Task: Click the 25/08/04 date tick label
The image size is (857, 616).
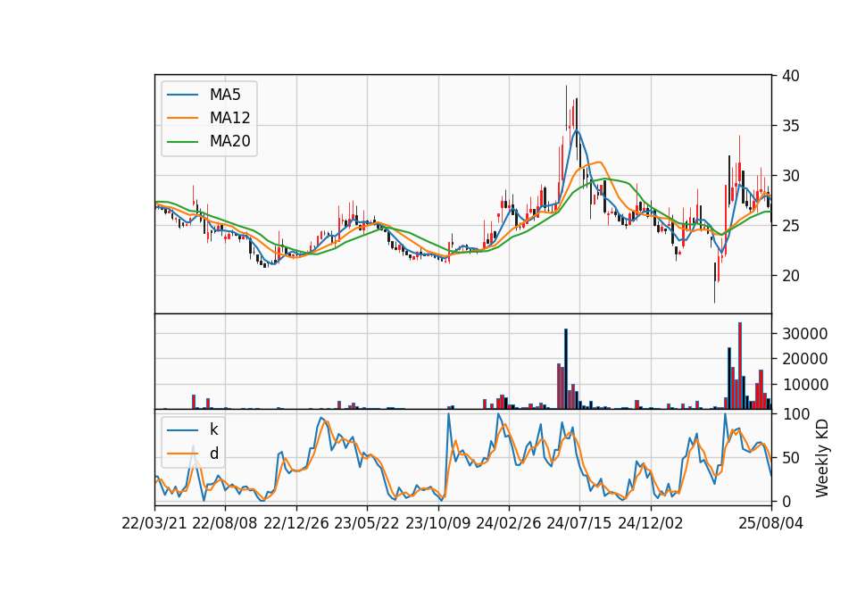Action: pos(771,523)
